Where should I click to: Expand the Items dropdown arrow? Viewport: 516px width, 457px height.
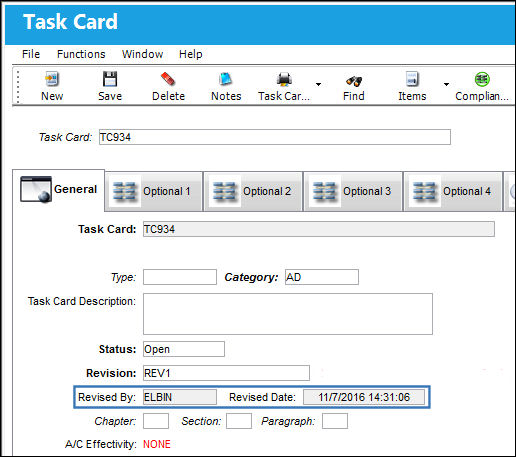tap(446, 84)
